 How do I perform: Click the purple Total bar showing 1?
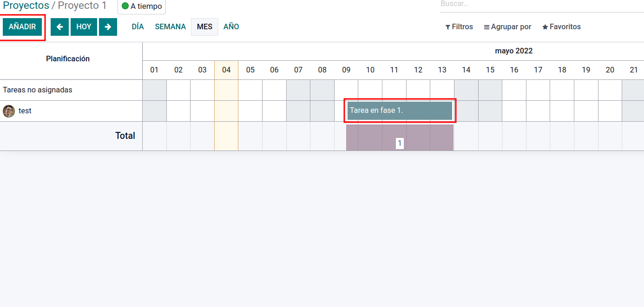[400, 137]
